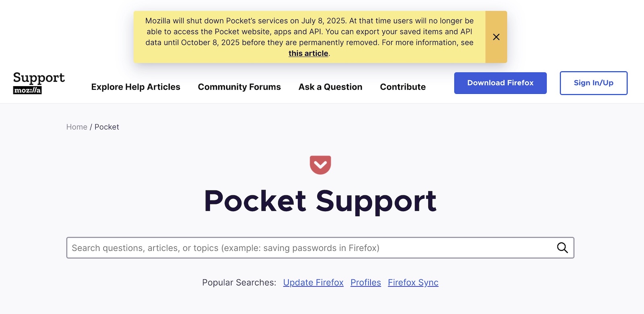
Task: Click the red Pocket logo icon
Action: pos(320,165)
